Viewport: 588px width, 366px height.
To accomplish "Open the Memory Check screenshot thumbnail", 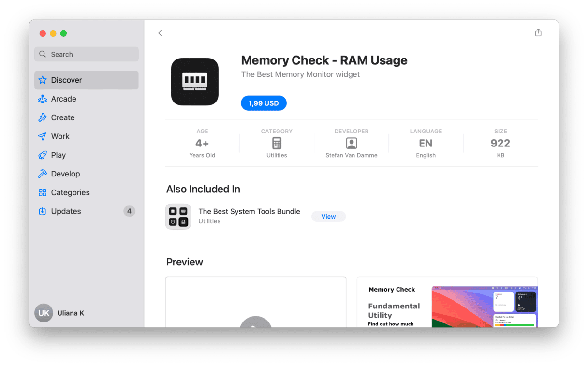I will pyautogui.click(x=447, y=302).
